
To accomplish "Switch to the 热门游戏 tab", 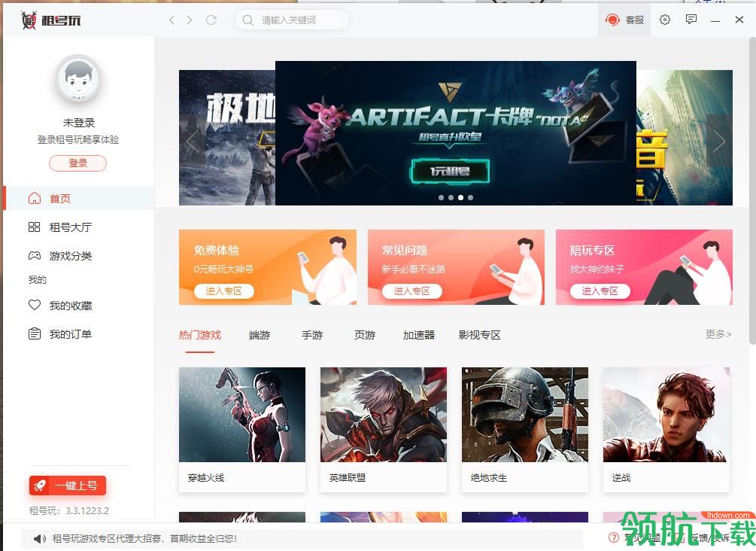I will coord(199,335).
